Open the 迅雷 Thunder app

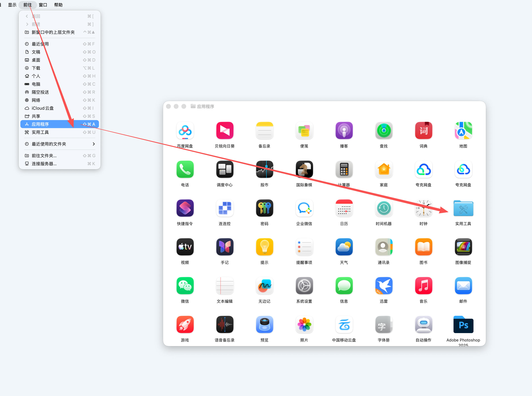coord(384,286)
